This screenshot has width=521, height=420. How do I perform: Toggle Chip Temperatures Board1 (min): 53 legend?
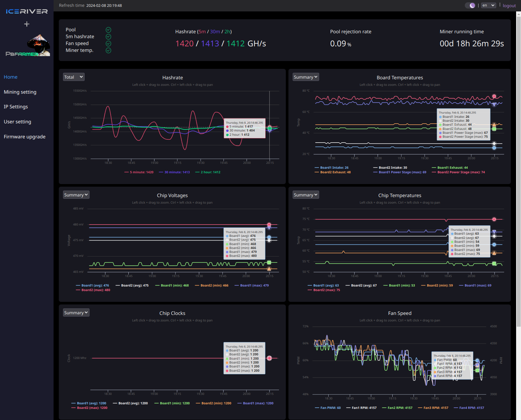(399, 286)
